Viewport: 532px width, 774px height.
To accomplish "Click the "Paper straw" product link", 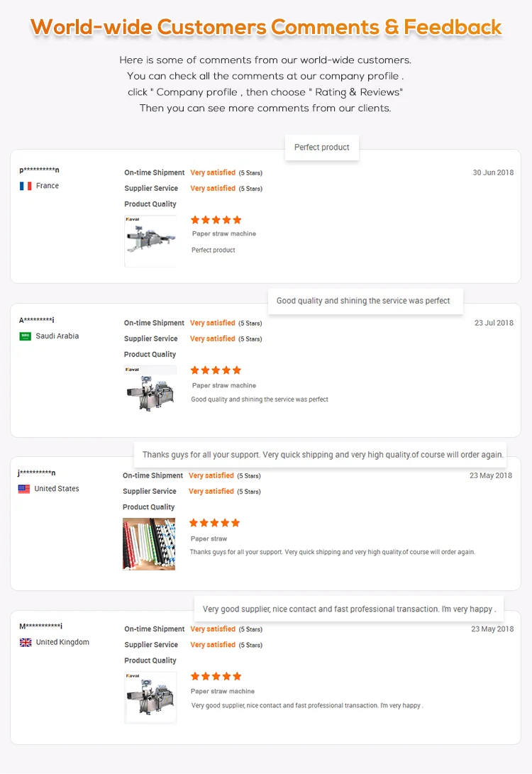I will pos(209,539).
